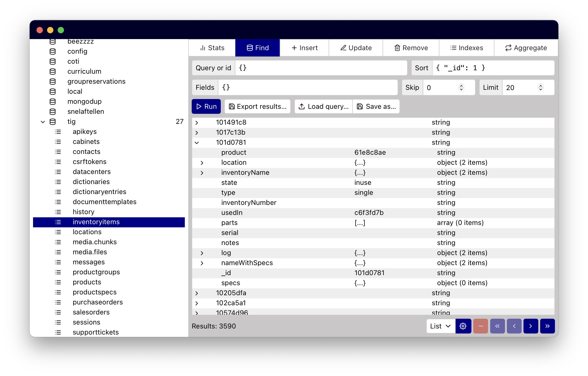Click the Skip value stepper arrows
This screenshot has height=376, width=588.
coord(461,87)
